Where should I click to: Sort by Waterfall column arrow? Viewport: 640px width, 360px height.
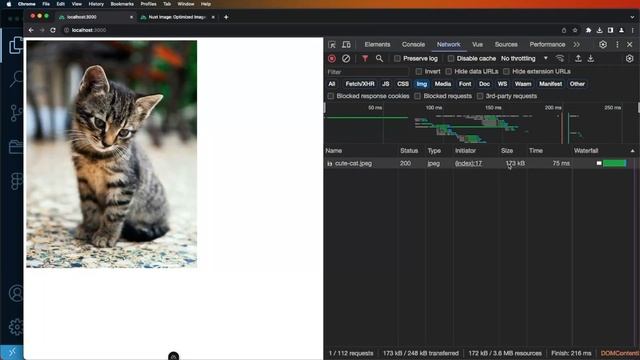click(x=632, y=151)
